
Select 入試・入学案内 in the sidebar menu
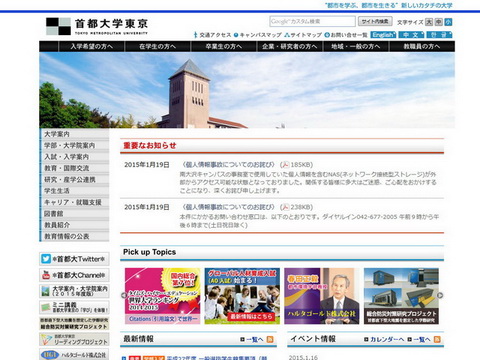click(74, 157)
